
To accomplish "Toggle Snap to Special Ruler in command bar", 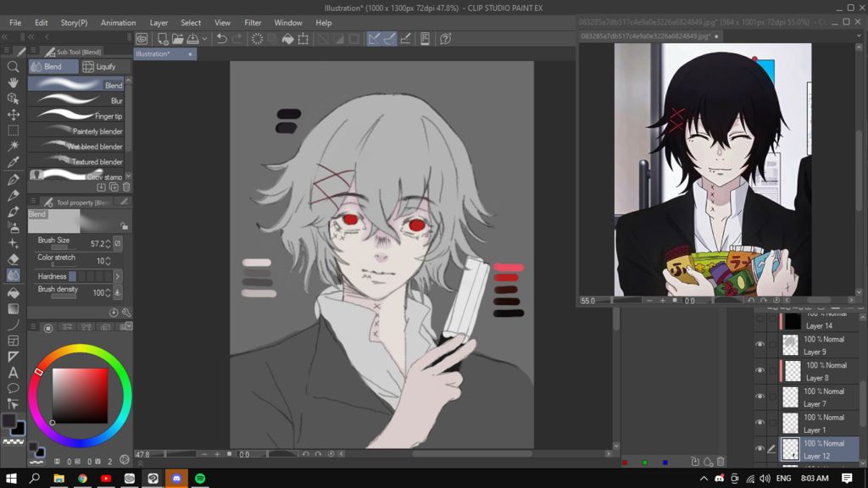I will click(390, 39).
